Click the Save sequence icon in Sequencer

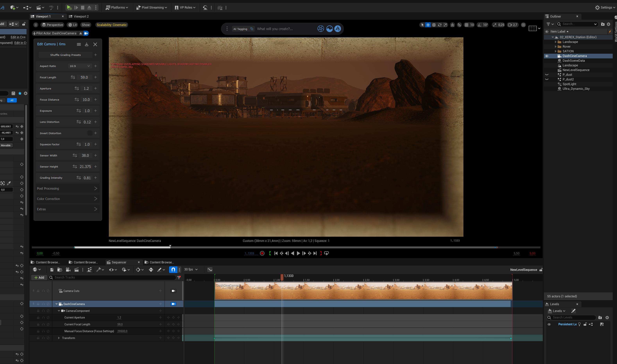tap(52, 269)
